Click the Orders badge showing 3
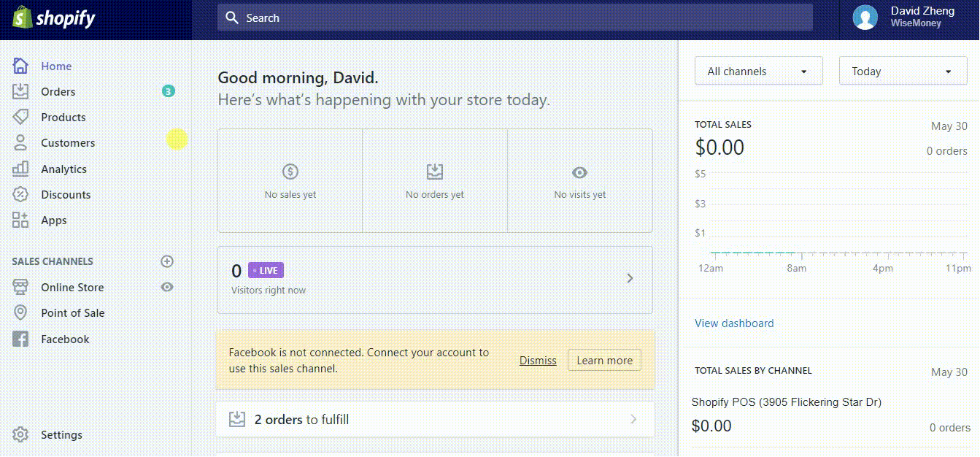Viewport: 980px width, 457px height. point(169,91)
